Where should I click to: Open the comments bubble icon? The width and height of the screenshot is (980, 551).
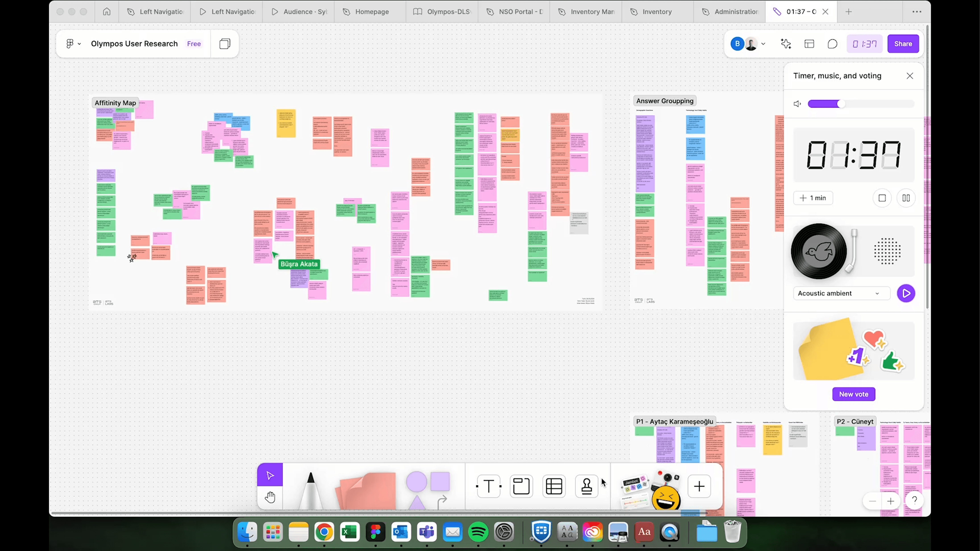point(832,44)
